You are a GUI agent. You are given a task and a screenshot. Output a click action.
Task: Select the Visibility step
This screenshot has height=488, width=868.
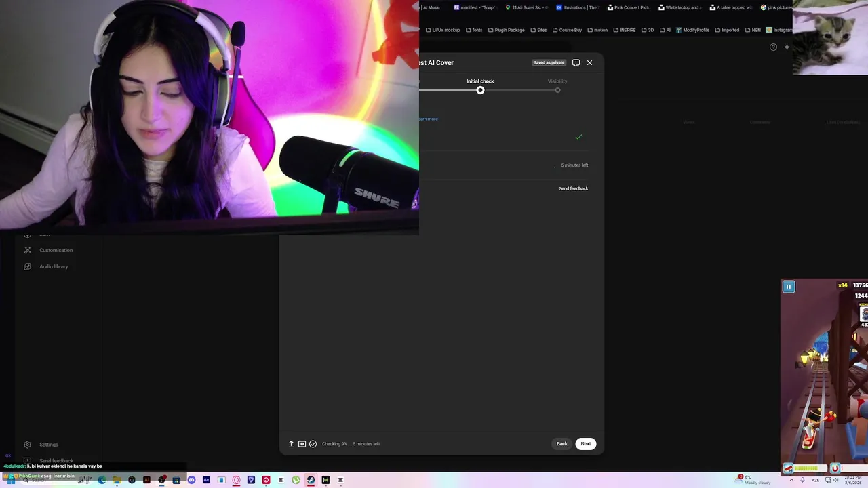coord(557,81)
